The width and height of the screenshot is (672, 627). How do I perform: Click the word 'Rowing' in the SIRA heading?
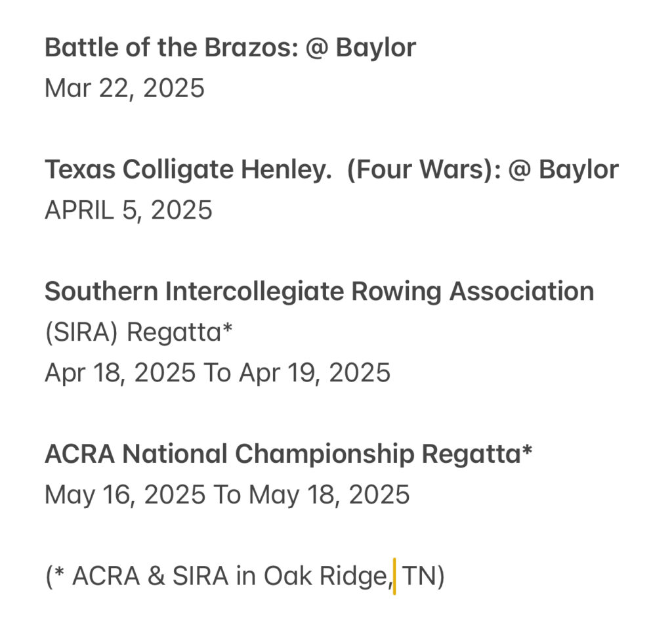[x=396, y=292]
